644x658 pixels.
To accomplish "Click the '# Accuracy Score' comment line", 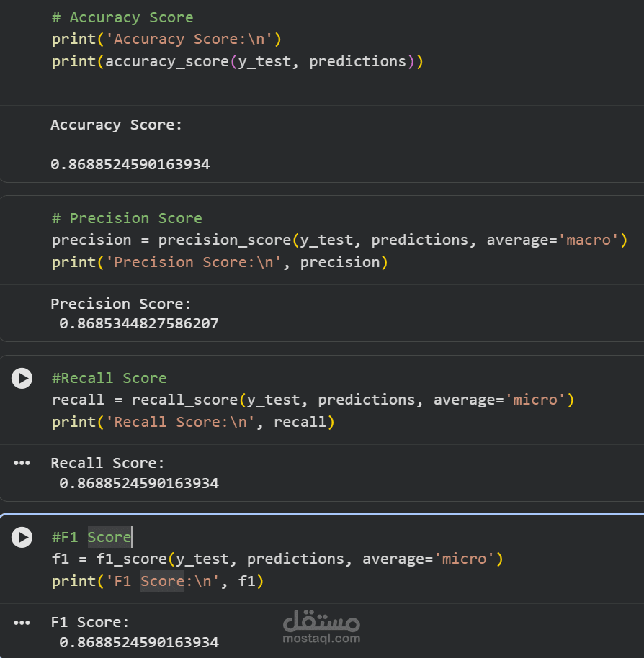I will coord(122,17).
